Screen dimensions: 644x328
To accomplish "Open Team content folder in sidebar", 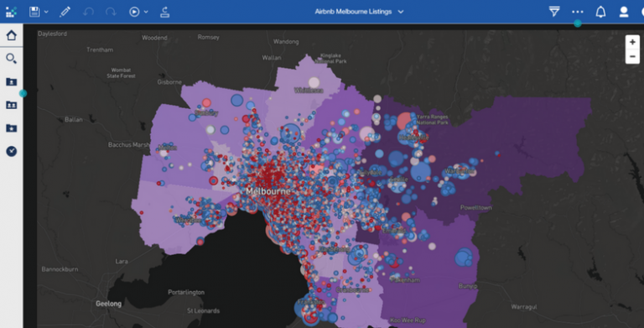I will (11, 105).
